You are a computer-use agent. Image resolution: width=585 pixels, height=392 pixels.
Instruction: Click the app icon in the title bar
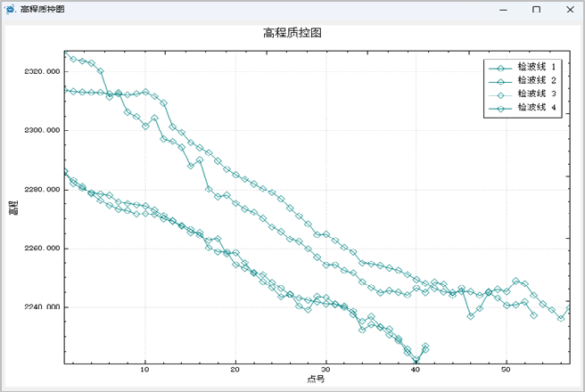(9, 9)
